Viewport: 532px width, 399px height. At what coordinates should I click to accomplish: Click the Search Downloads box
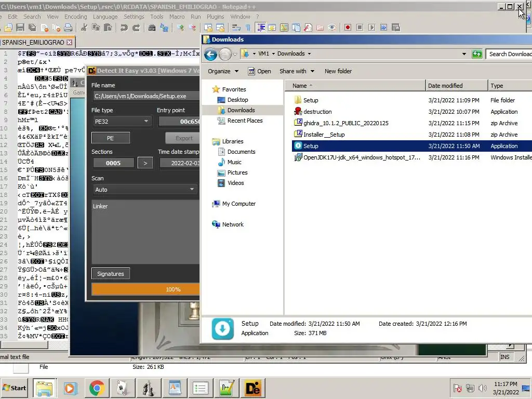(x=509, y=54)
